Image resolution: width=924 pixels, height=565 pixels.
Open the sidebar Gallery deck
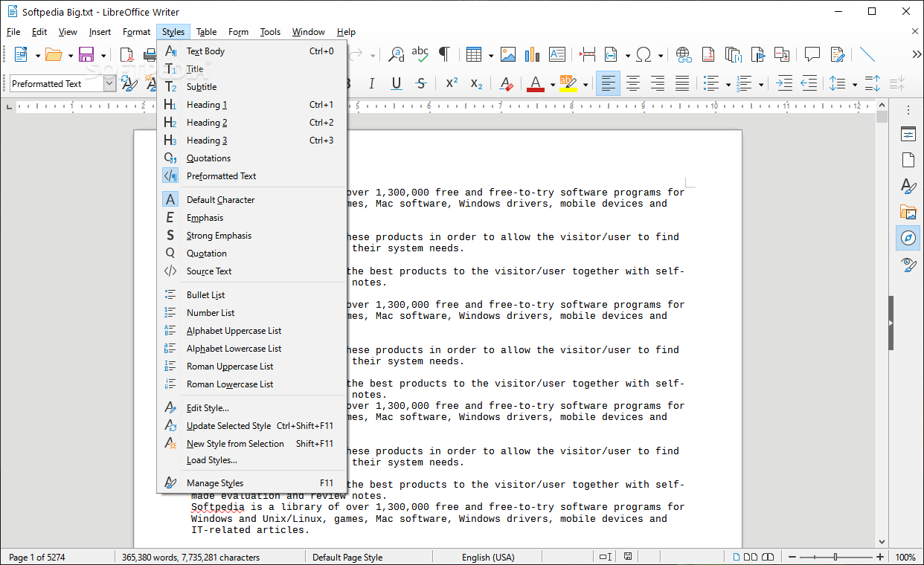click(908, 212)
